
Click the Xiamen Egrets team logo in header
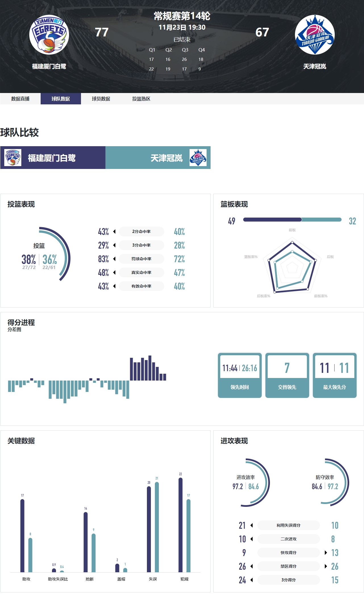(x=49, y=35)
